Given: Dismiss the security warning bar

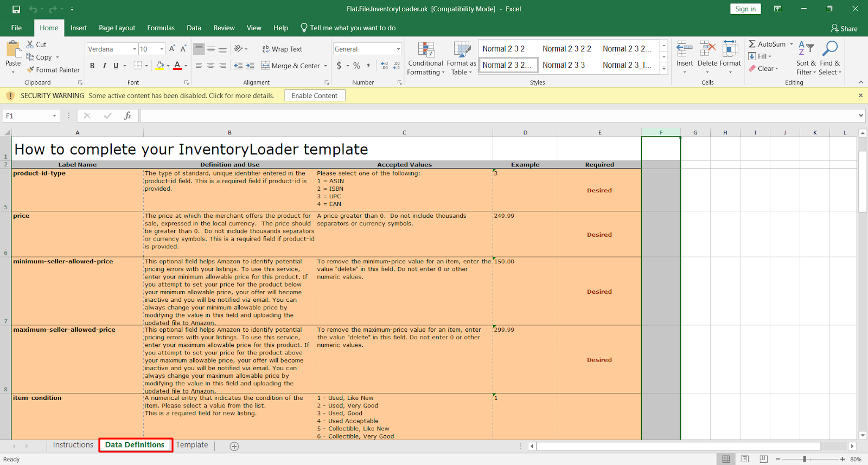Looking at the screenshot, I should point(860,95).
